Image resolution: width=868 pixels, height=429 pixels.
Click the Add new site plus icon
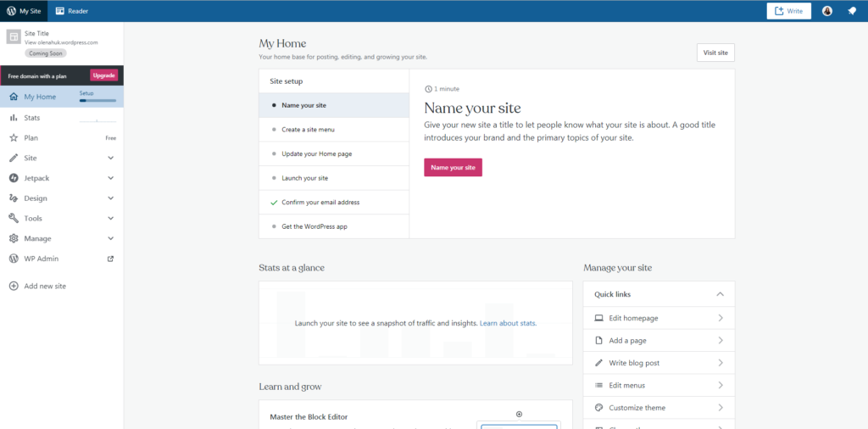point(14,287)
